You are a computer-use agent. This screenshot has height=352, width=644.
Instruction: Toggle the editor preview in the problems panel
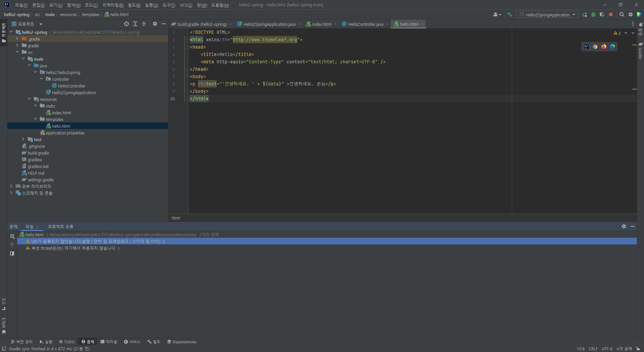click(12, 253)
